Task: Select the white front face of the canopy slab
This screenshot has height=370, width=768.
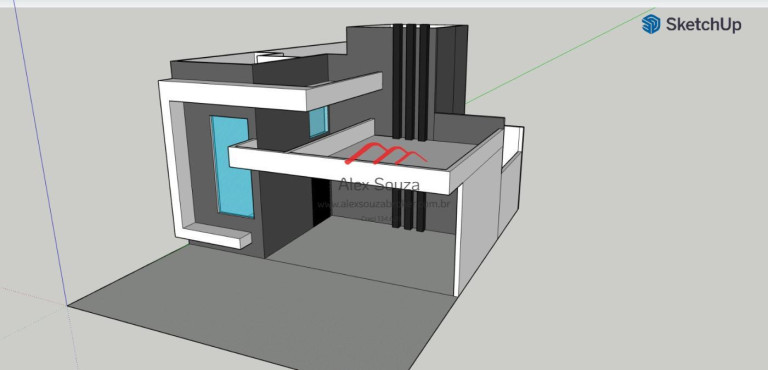Action: [339, 170]
